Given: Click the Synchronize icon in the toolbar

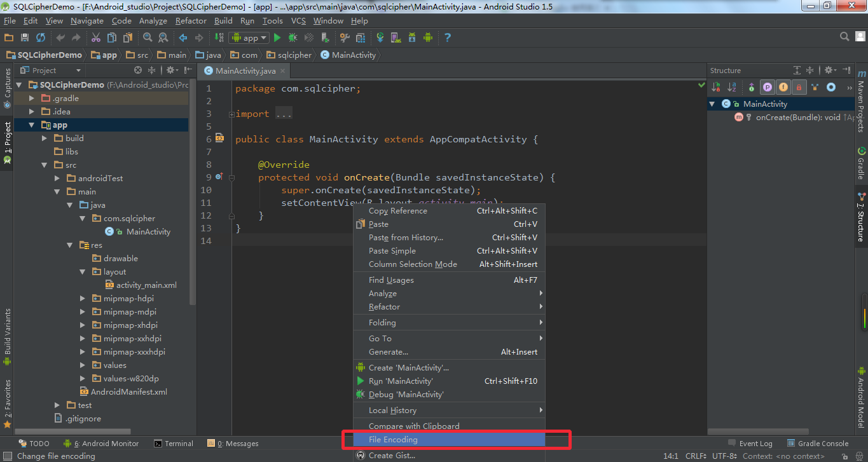Looking at the screenshot, I should click(x=41, y=38).
